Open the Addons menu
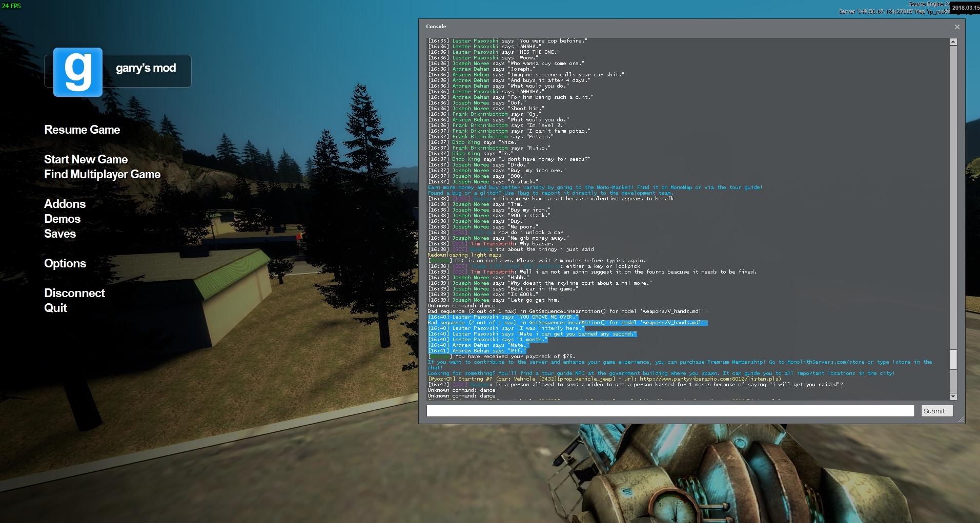 (x=65, y=204)
